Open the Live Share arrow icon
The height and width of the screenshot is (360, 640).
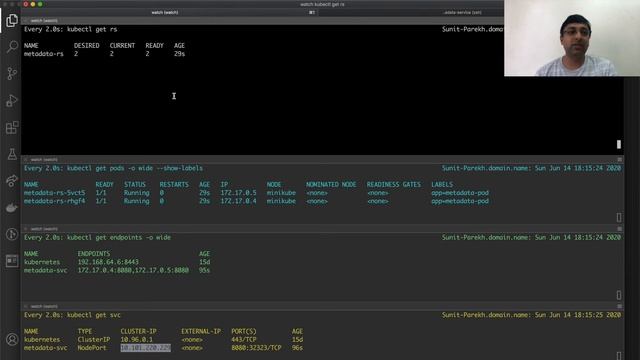pos(12,180)
